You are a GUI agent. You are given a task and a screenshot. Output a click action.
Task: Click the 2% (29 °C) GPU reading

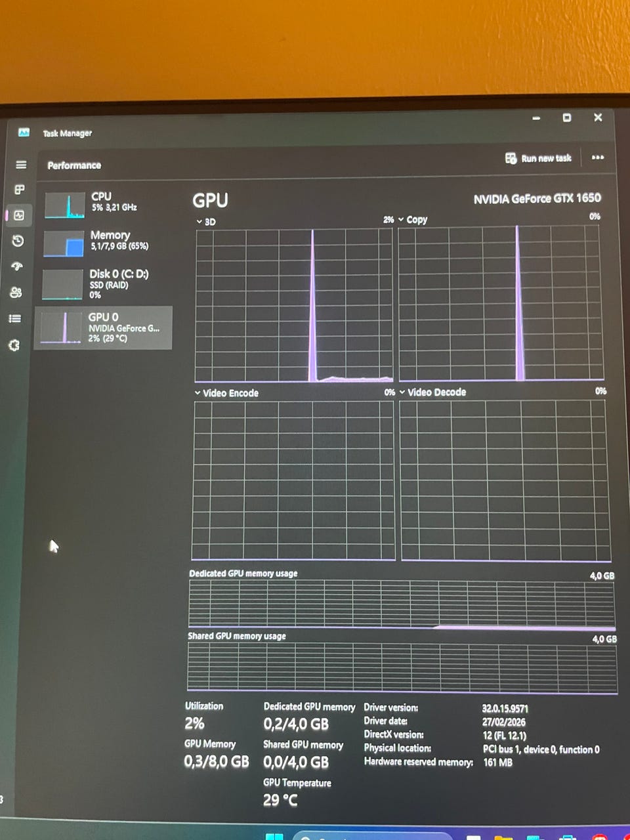[x=108, y=339]
